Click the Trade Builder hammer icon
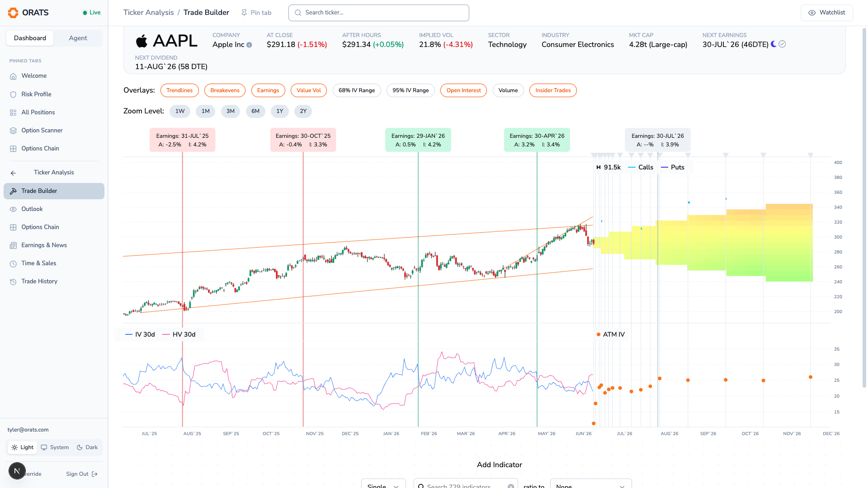This screenshot has height=488, width=868. [13, 191]
